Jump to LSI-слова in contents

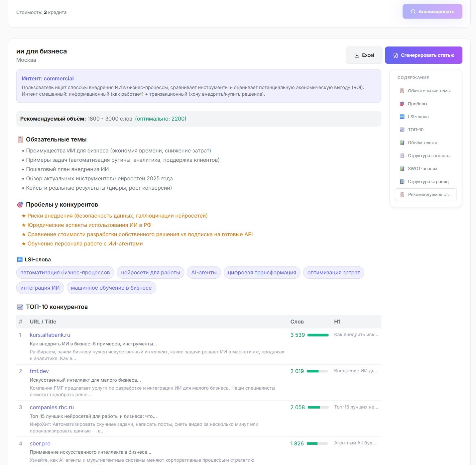[x=425, y=117]
